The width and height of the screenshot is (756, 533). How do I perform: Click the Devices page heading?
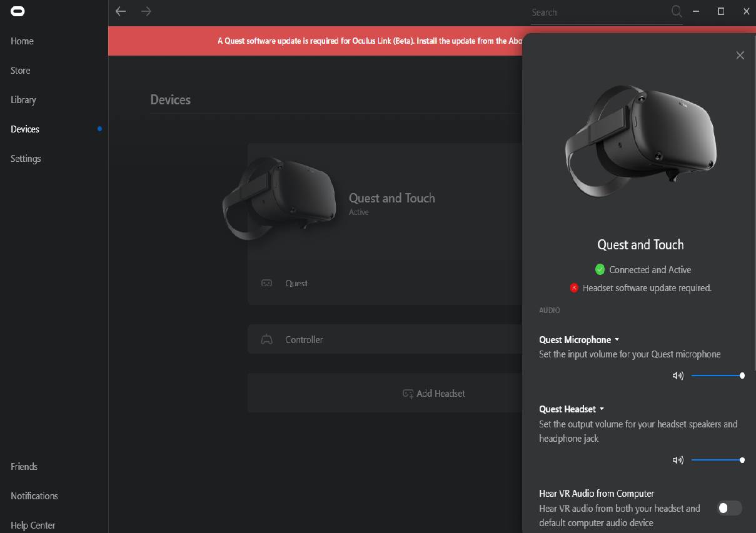[171, 100]
